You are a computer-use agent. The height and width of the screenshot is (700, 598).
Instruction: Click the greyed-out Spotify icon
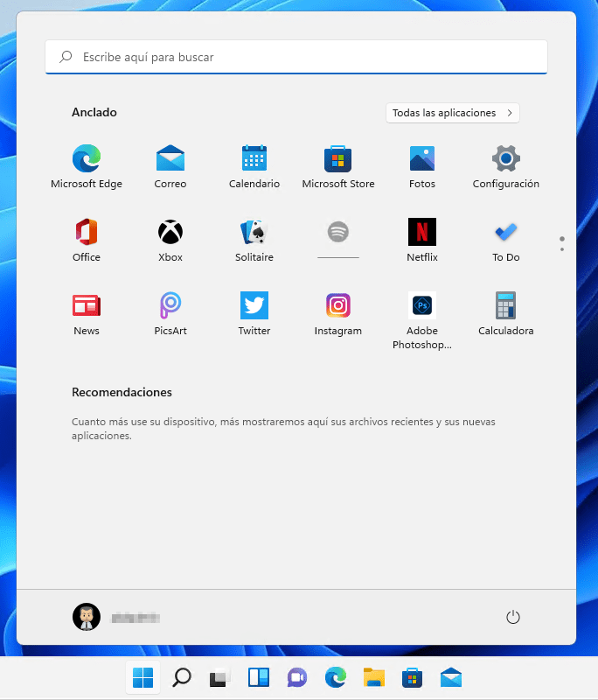click(338, 232)
